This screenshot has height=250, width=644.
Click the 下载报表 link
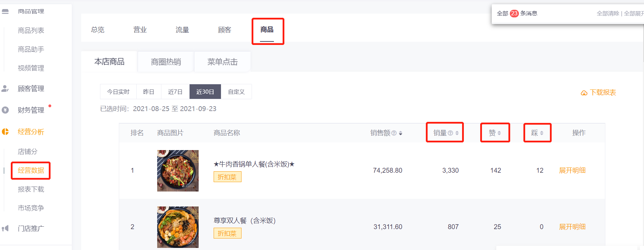(603, 92)
